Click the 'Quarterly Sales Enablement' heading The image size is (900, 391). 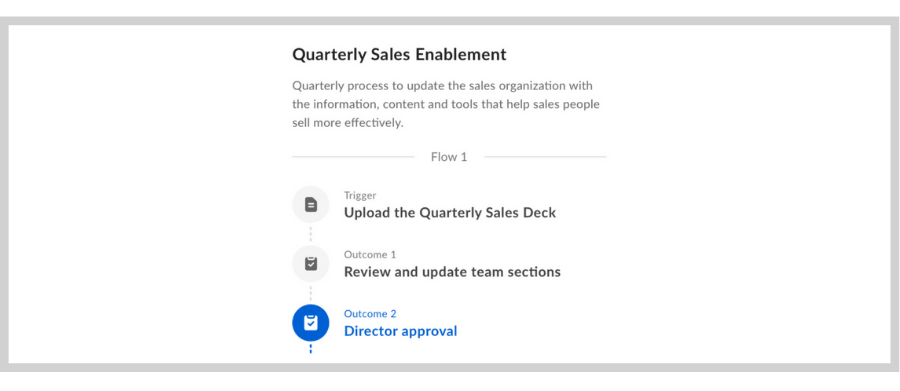click(x=399, y=55)
